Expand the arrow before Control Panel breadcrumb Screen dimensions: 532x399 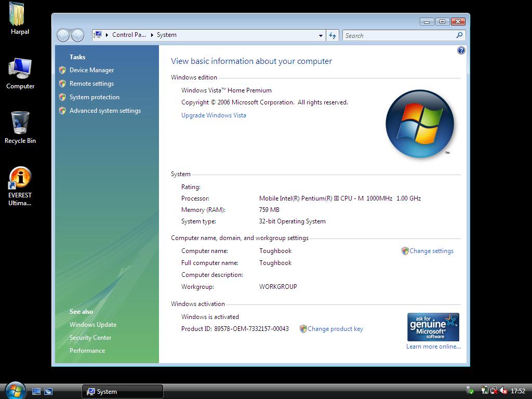point(107,35)
